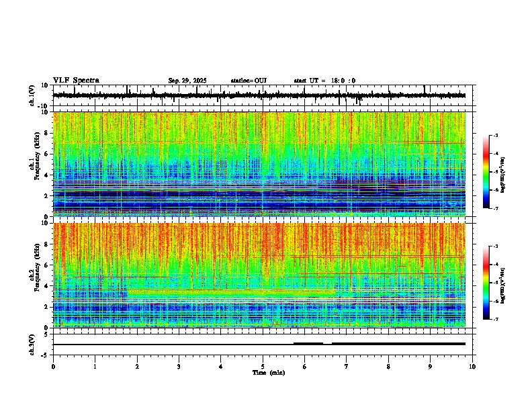The height and width of the screenshot is (411, 532).
Task: Click the "-7" label on ch.2 color bar
Action: point(495,320)
